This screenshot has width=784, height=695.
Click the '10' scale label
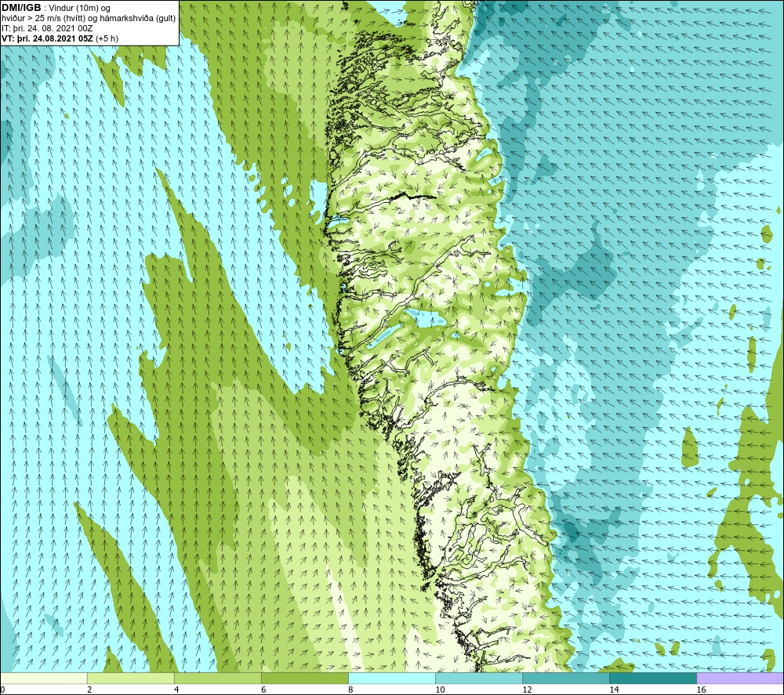pyautogui.click(x=440, y=690)
